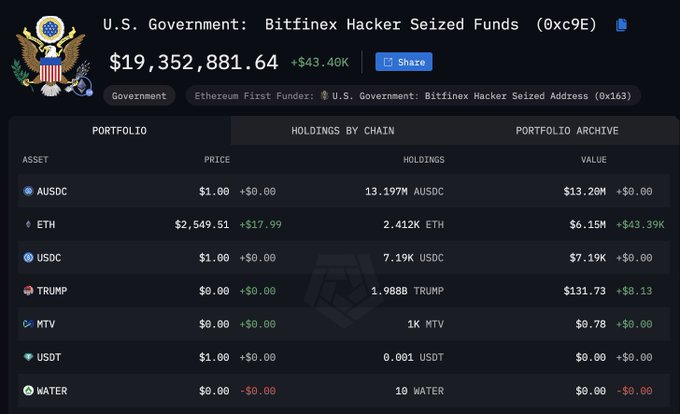This screenshot has height=414, width=680.
Task: Open the USDC asset name
Action: (49, 258)
